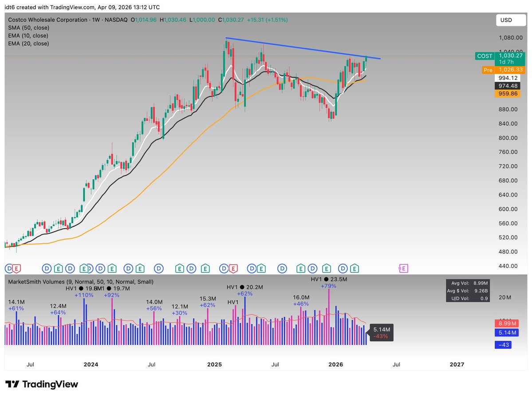Click the Avg $ Vol: 9.26B stat
This screenshot has width=532, height=398.
[468, 291]
